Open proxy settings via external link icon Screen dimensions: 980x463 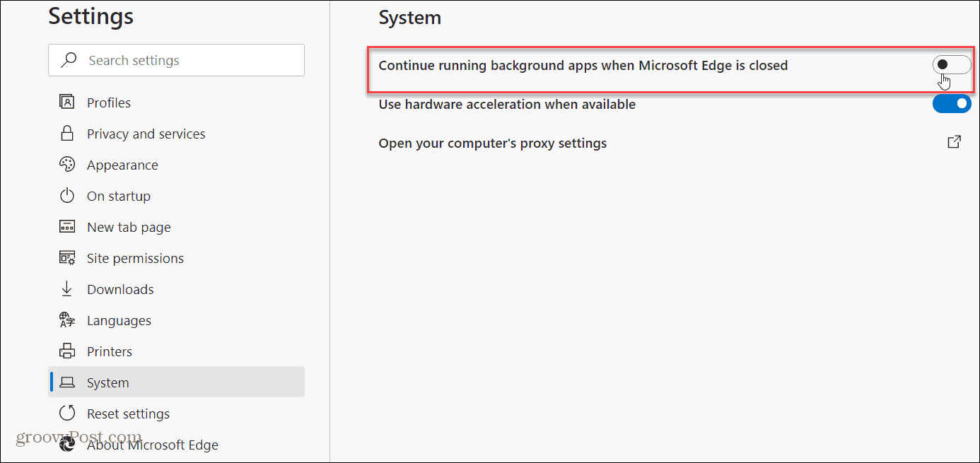point(954,142)
